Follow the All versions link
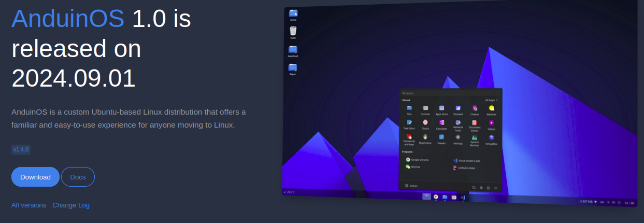 [28, 205]
